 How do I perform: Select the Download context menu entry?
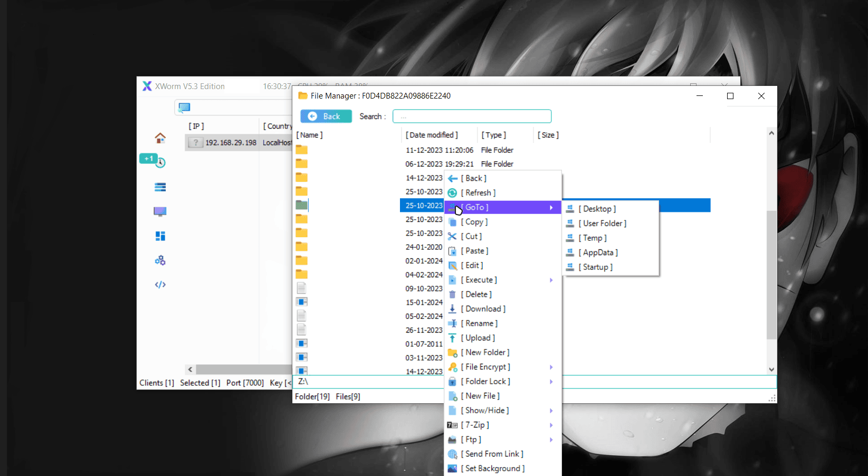503,309
